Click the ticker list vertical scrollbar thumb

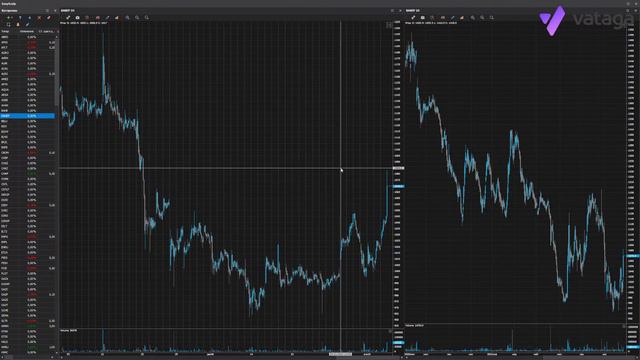[x=56, y=71]
